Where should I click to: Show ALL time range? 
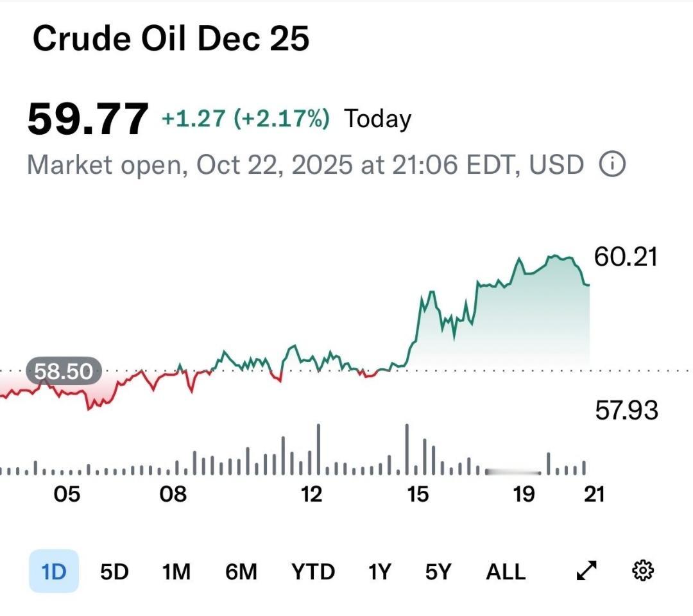coord(506,571)
